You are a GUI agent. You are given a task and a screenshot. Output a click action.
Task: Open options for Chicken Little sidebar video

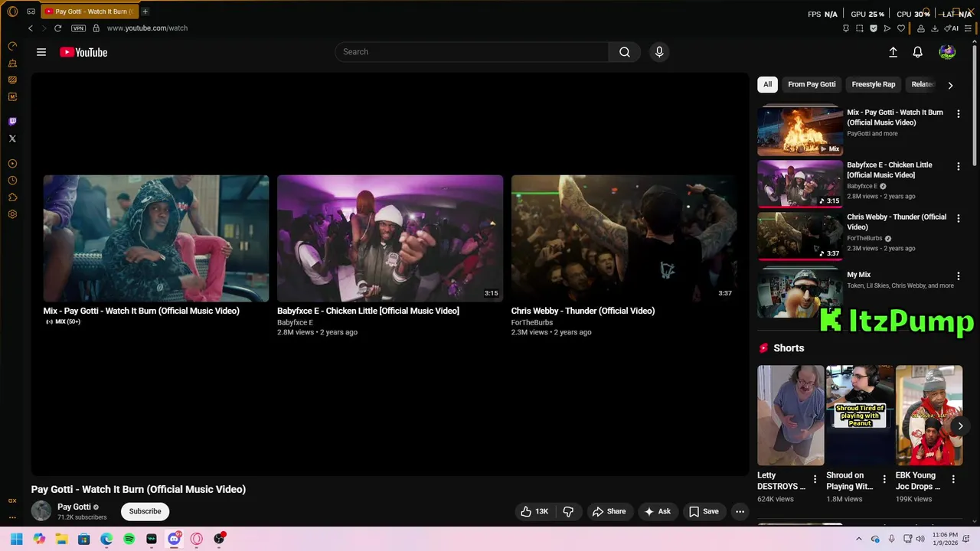[958, 166]
